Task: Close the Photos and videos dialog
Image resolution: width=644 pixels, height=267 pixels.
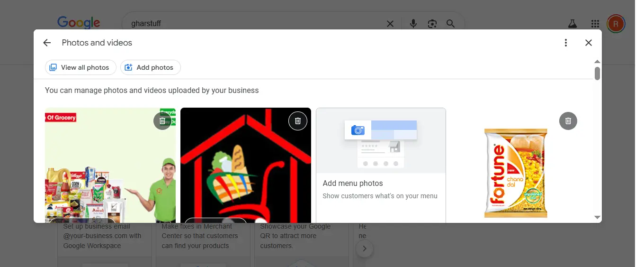Action: [589, 43]
